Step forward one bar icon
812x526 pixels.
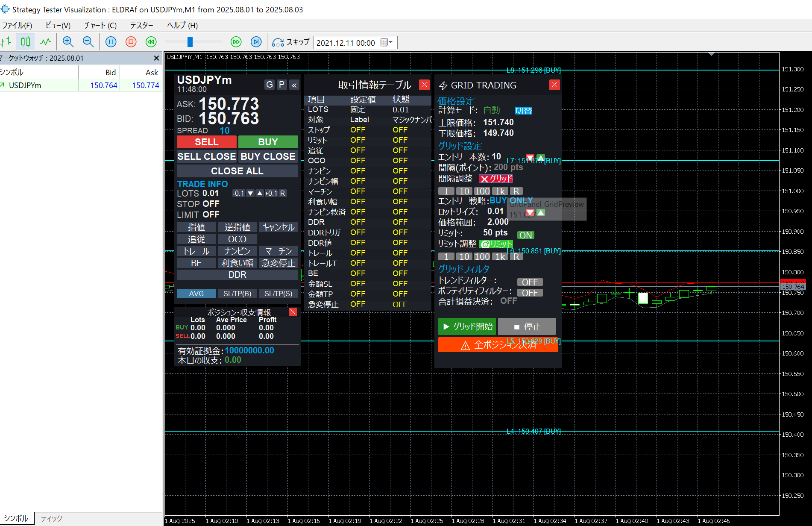pyautogui.click(x=256, y=42)
